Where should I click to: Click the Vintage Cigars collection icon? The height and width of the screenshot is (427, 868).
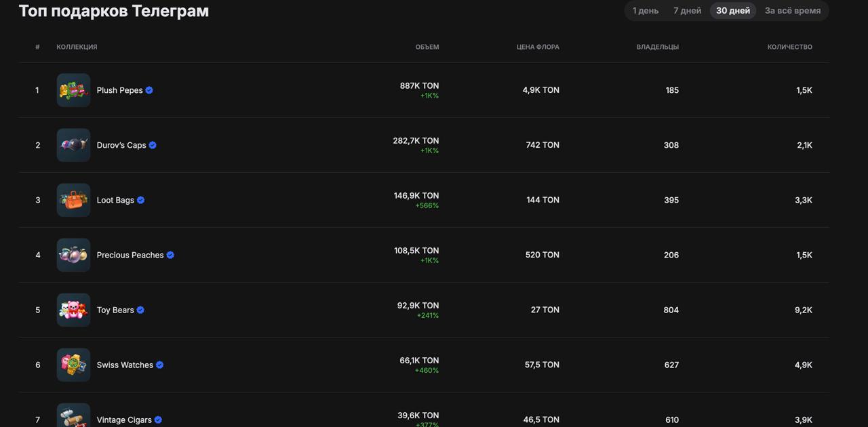(73, 415)
